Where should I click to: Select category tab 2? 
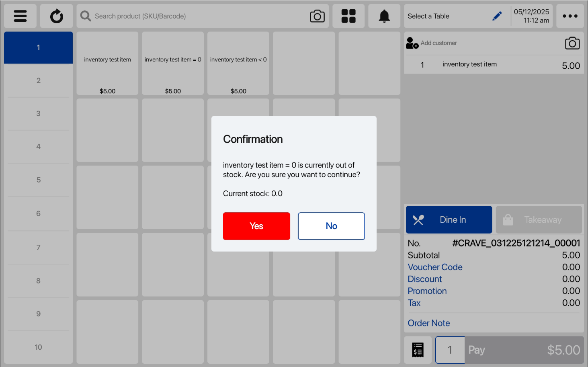[x=39, y=80]
